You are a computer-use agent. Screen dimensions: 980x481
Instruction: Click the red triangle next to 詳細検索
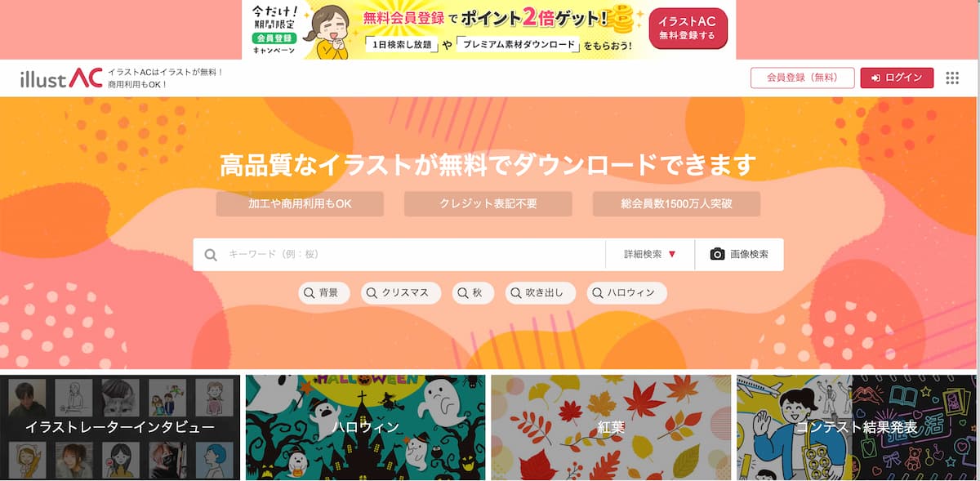672,254
